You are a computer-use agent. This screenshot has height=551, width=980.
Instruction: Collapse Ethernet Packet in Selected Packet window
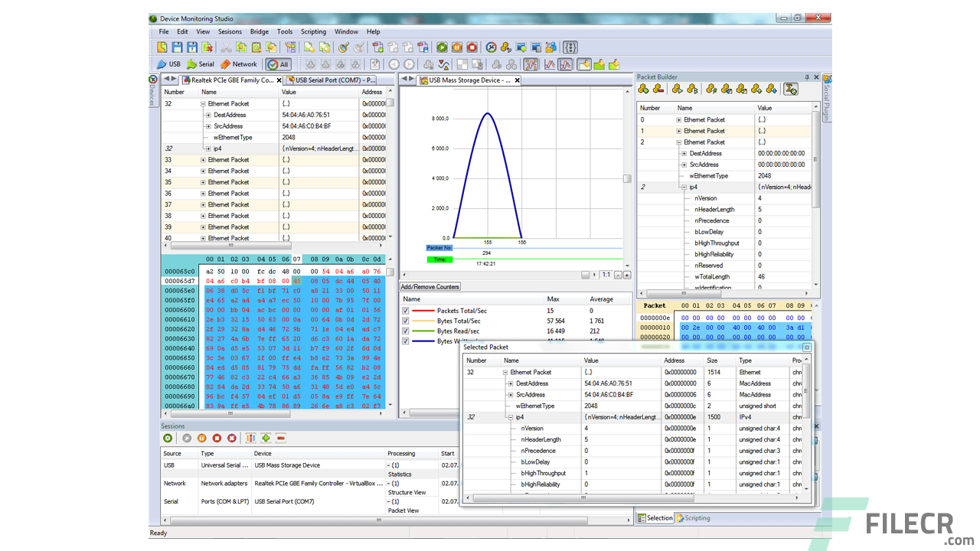click(505, 372)
